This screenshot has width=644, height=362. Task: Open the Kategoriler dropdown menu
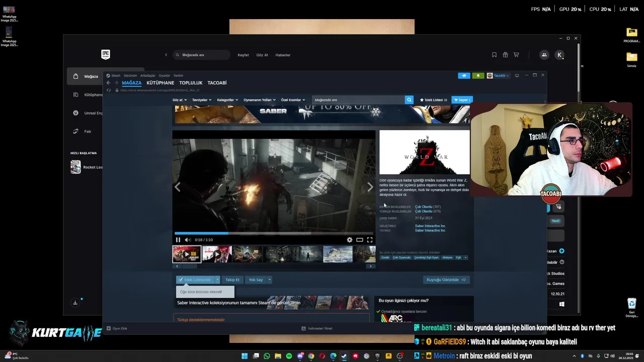coord(227,100)
